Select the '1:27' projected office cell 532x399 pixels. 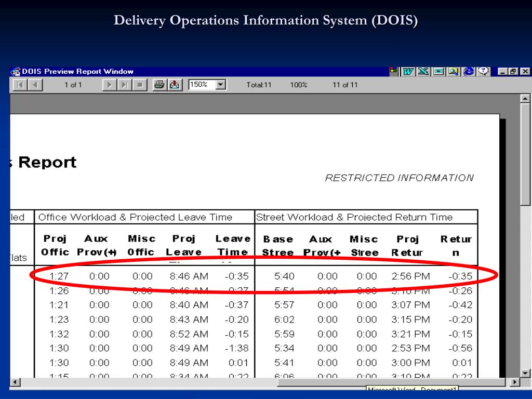[x=59, y=276]
